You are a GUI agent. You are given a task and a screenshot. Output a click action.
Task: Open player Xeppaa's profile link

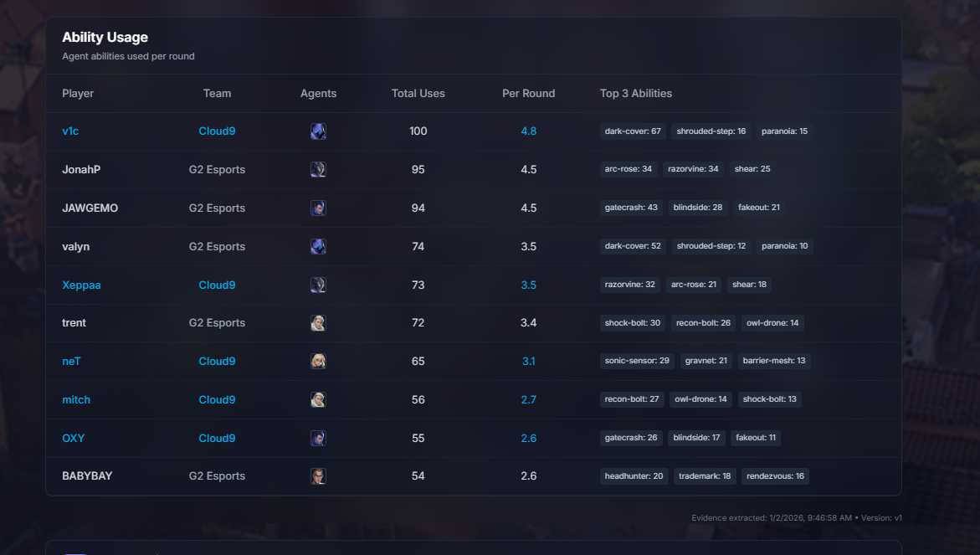click(81, 285)
